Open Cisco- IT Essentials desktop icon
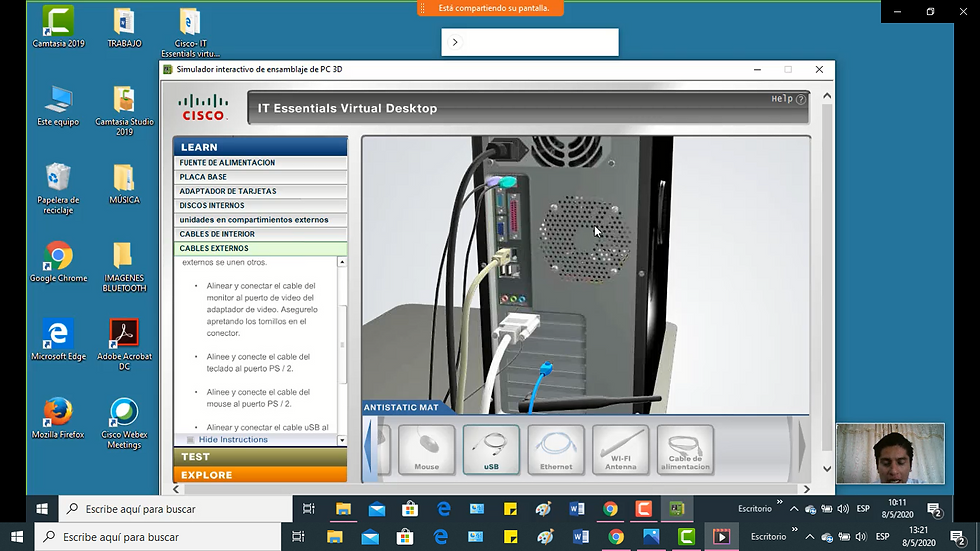This screenshot has height=551, width=980. (x=190, y=32)
